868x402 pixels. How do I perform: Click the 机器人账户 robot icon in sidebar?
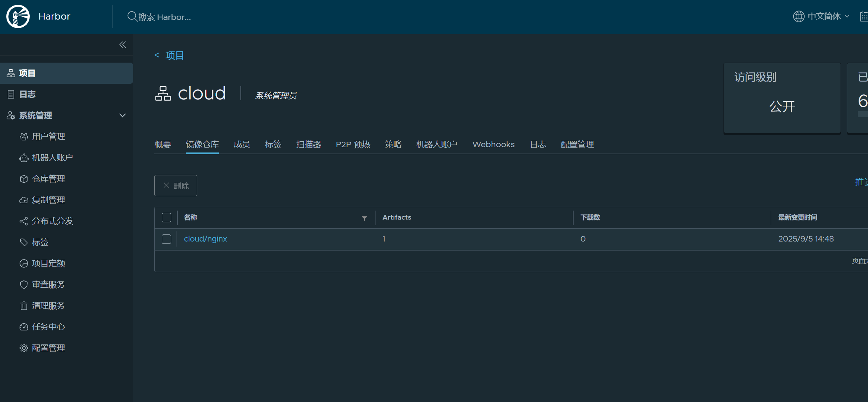point(24,158)
